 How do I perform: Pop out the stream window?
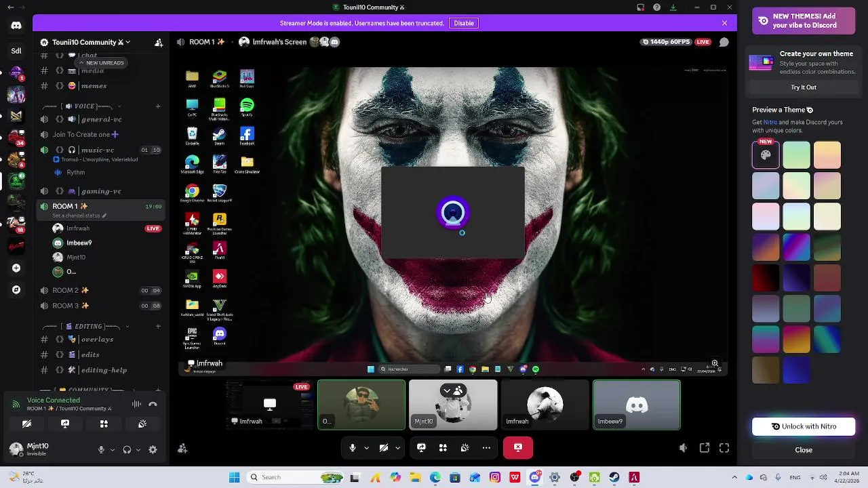(705, 448)
